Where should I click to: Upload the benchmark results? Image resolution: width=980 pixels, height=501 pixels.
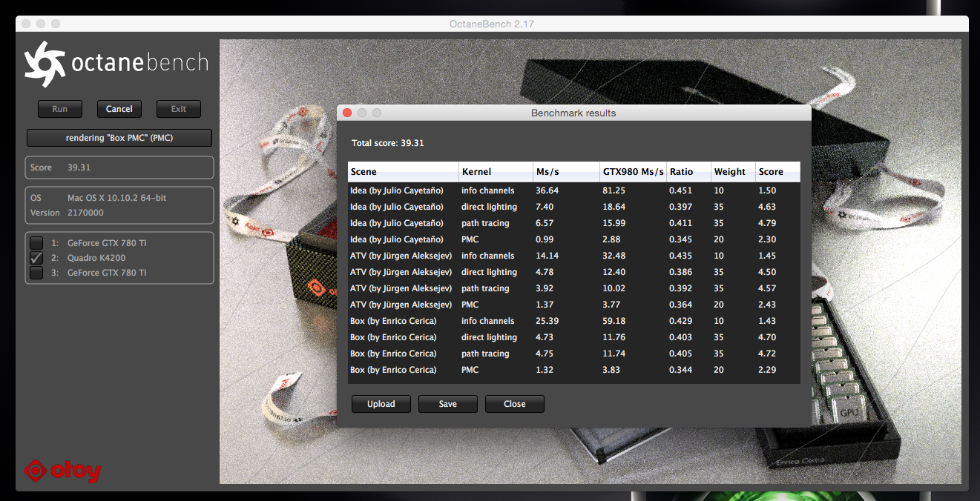[381, 404]
